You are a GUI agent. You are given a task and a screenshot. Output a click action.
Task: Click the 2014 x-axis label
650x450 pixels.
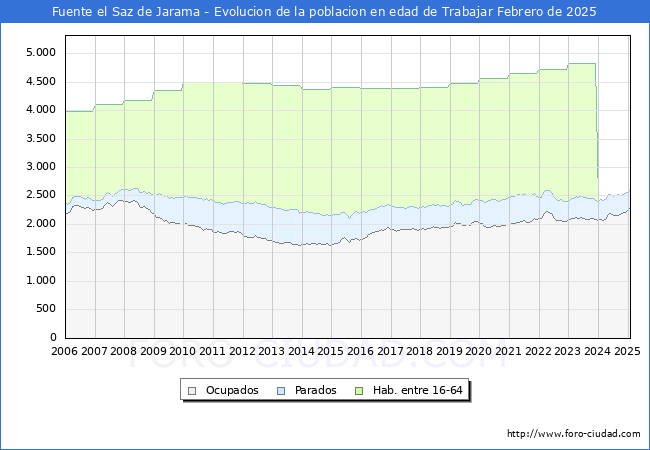pyautogui.click(x=301, y=351)
